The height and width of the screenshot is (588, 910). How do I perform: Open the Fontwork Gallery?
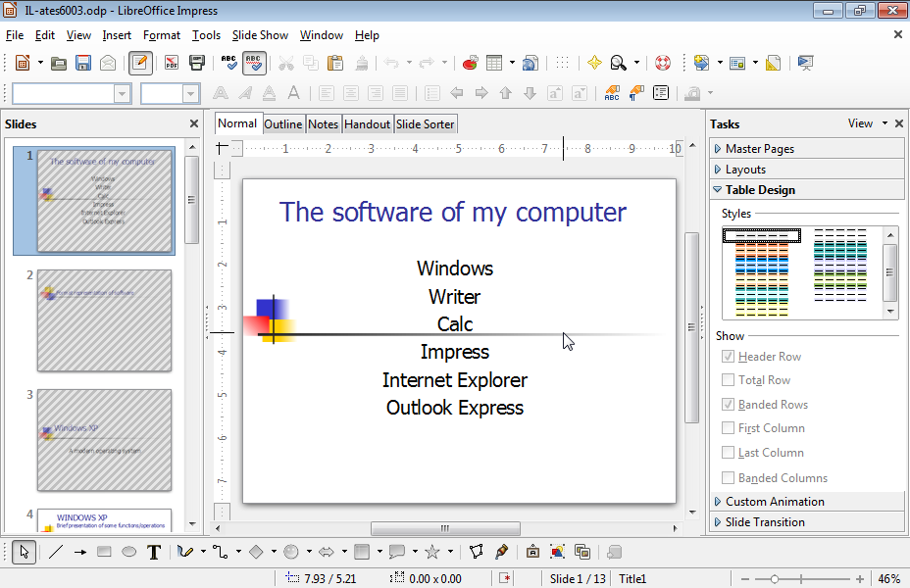pyautogui.click(x=532, y=552)
